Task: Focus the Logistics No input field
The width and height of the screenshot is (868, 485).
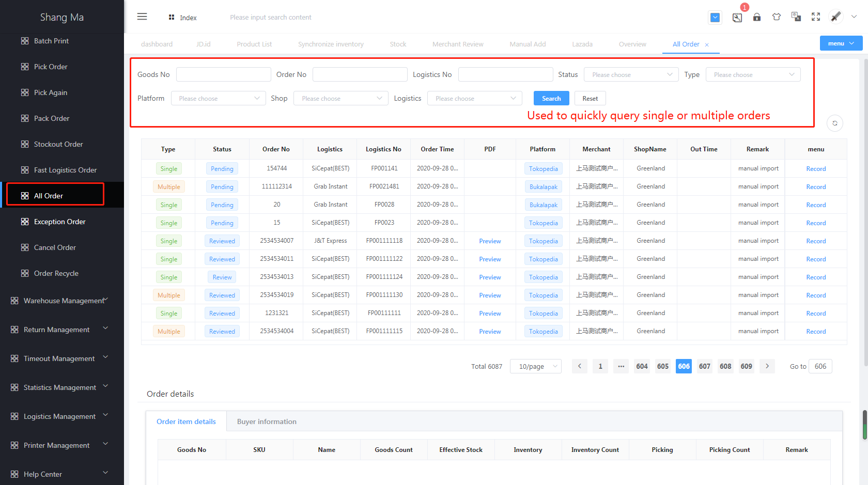Action: [x=505, y=74]
